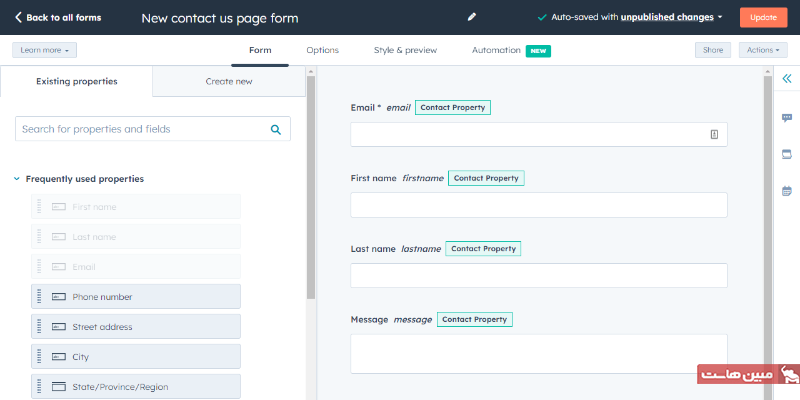Click the field type icon beside City
The width and height of the screenshot is (800, 400).
coord(59,357)
